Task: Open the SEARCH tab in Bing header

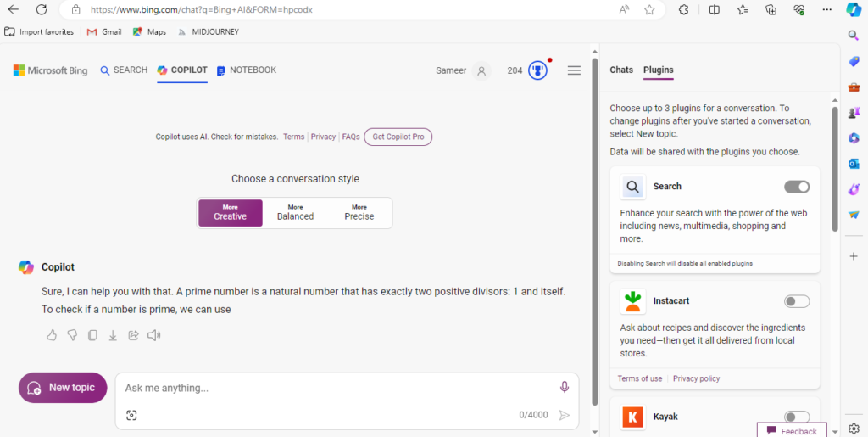Action: [x=124, y=70]
